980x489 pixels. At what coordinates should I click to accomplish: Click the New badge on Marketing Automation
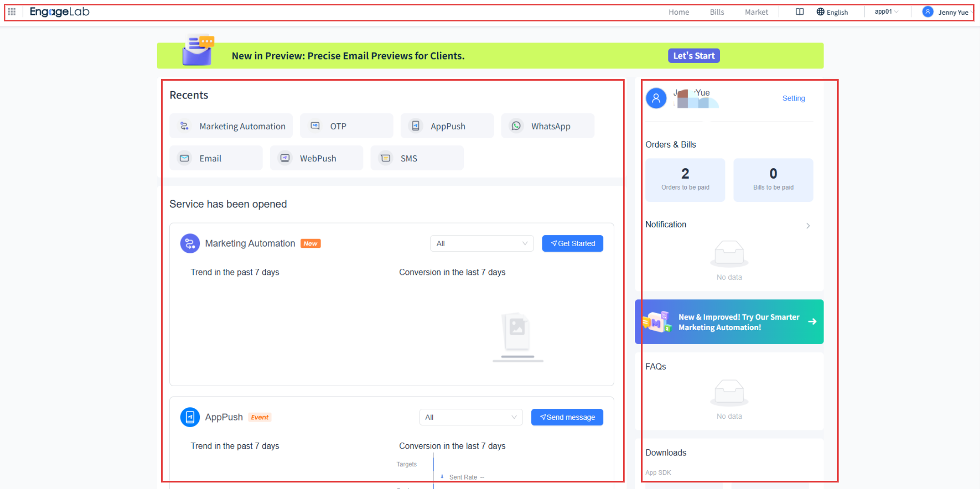pos(311,243)
